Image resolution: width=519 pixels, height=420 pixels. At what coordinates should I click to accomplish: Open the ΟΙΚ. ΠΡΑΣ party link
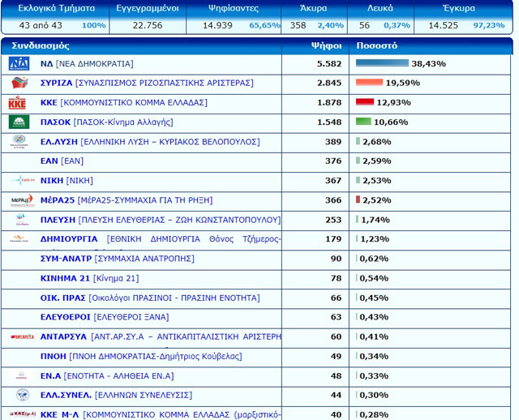150,298
